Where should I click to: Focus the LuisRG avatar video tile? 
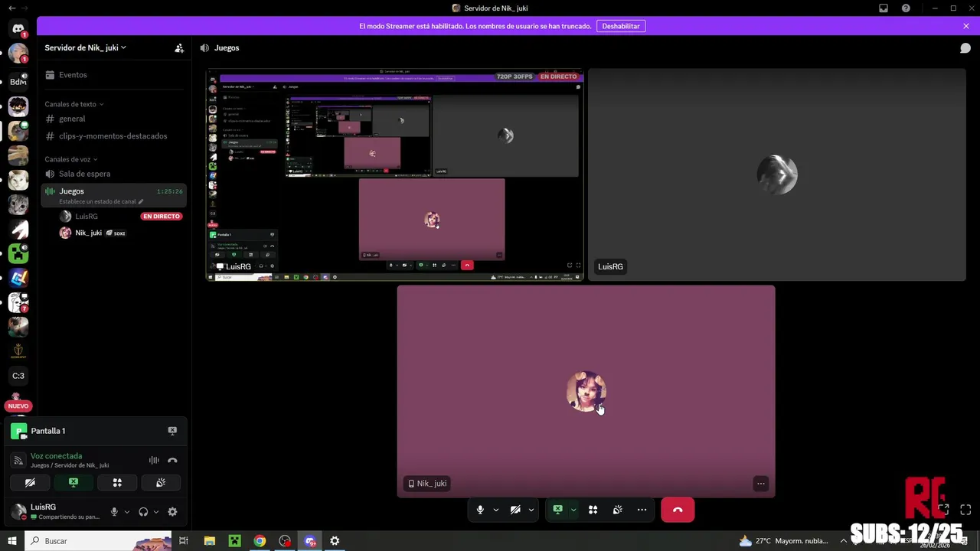777,175
